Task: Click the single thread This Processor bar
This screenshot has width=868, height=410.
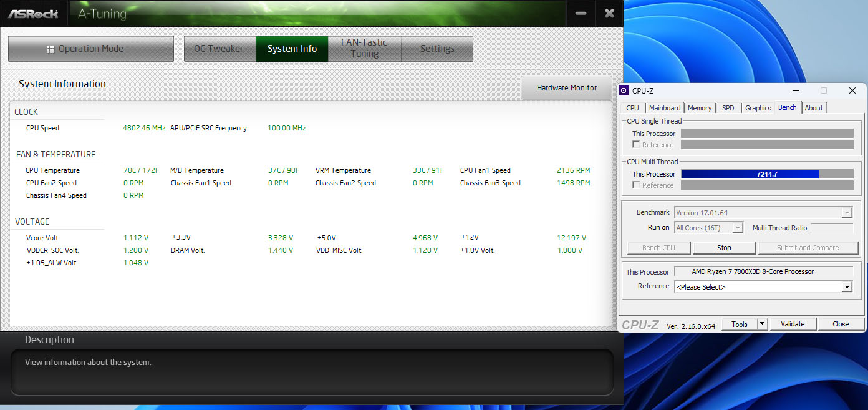Action: tap(767, 134)
